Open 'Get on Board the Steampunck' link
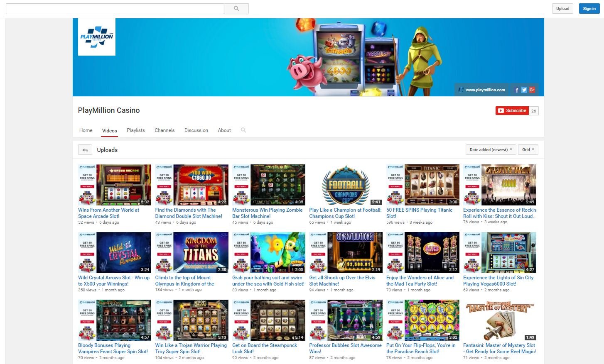604x364 pixels. (265, 349)
